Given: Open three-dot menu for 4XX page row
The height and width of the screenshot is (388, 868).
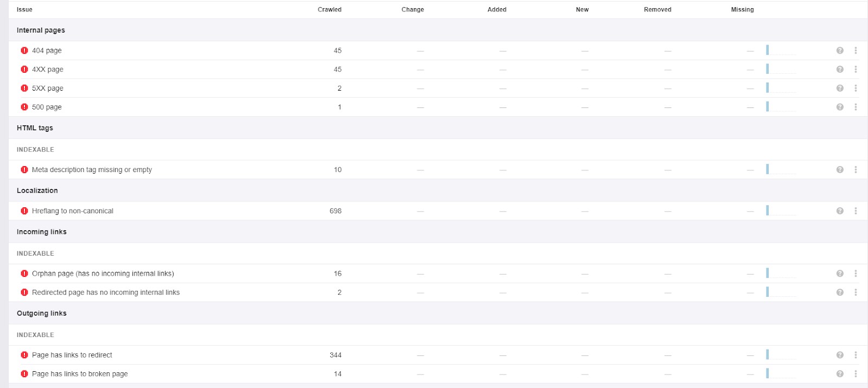Looking at the screenshot, I should [x=856, y=69].
